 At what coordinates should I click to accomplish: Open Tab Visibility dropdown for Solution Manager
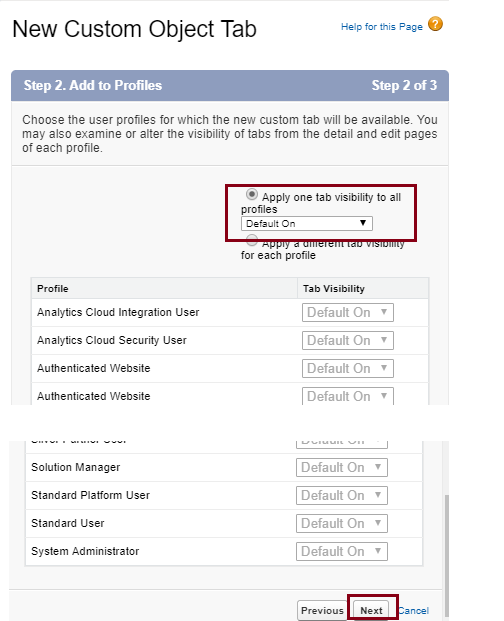coord(342,467)
